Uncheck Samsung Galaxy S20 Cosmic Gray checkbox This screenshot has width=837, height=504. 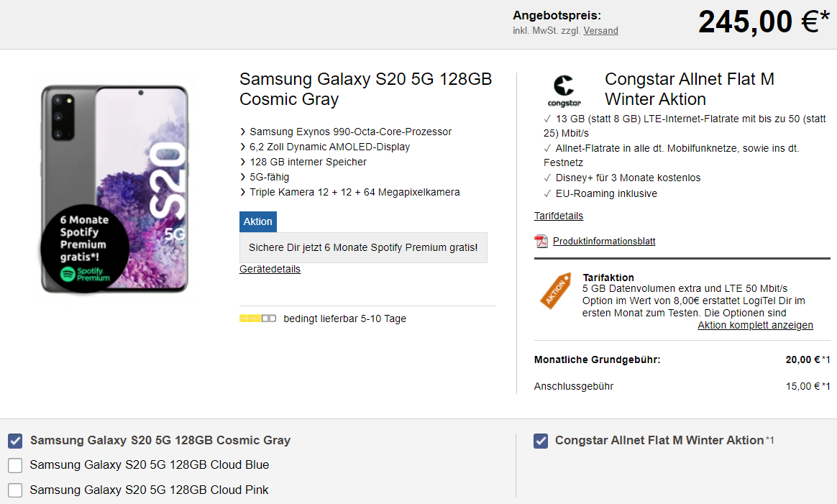(x=16, y=441)
